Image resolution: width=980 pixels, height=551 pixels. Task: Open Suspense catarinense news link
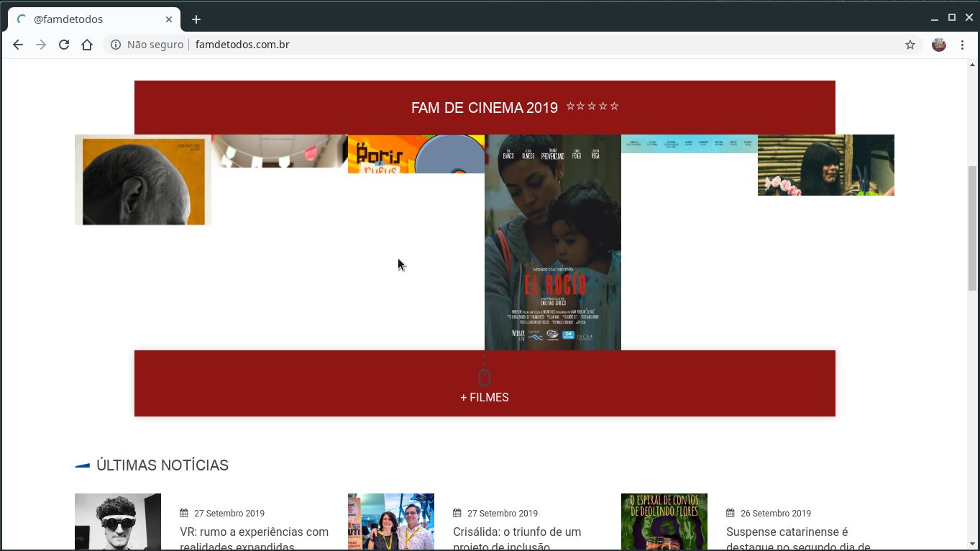coord(798,539)
